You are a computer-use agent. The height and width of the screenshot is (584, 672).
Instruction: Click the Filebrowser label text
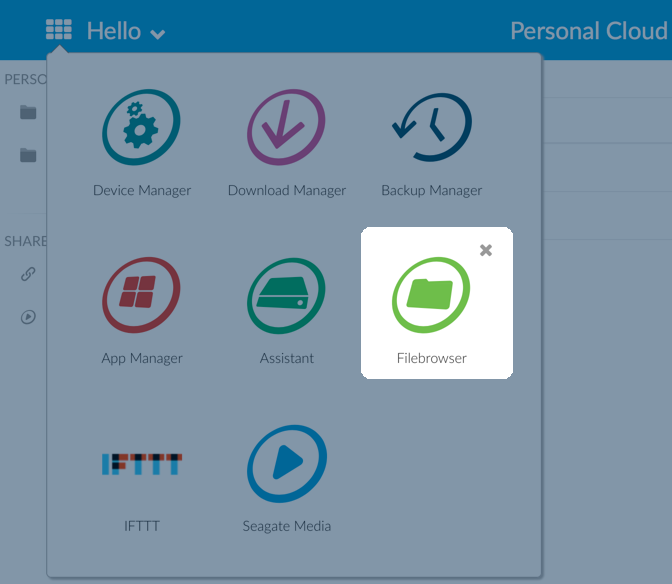(432, 358)
